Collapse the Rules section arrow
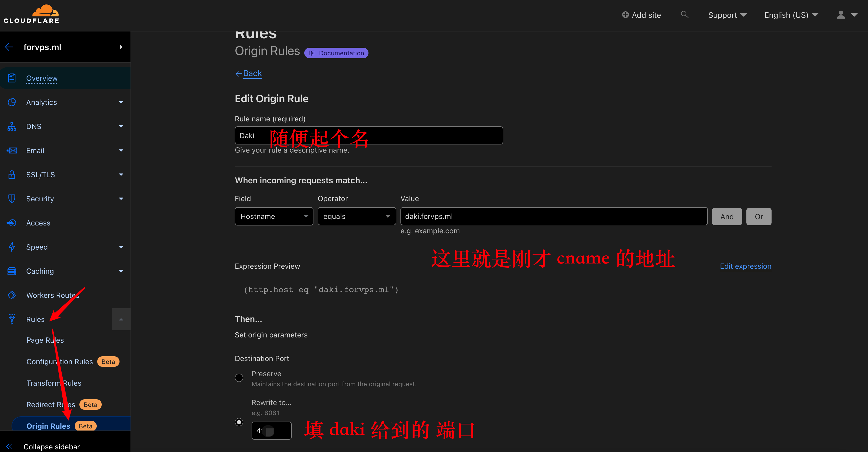The height and width of the screenshot is (452, 868). [121, 319]
